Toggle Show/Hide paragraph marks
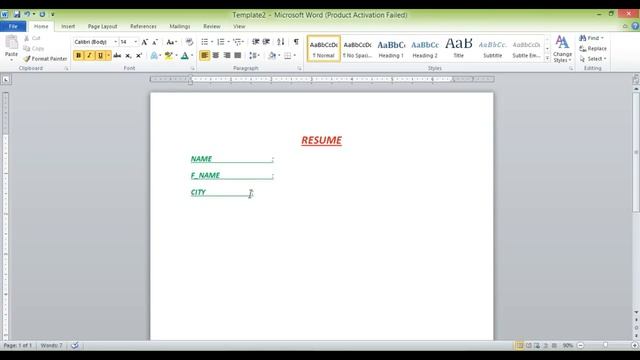The image size is (640, 360). (296, 42)
